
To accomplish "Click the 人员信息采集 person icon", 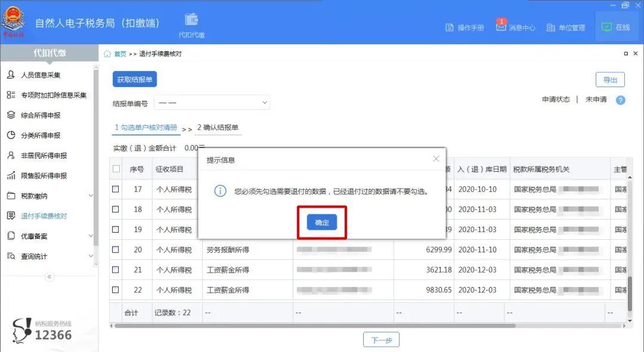I will click(x=11, y=75).
